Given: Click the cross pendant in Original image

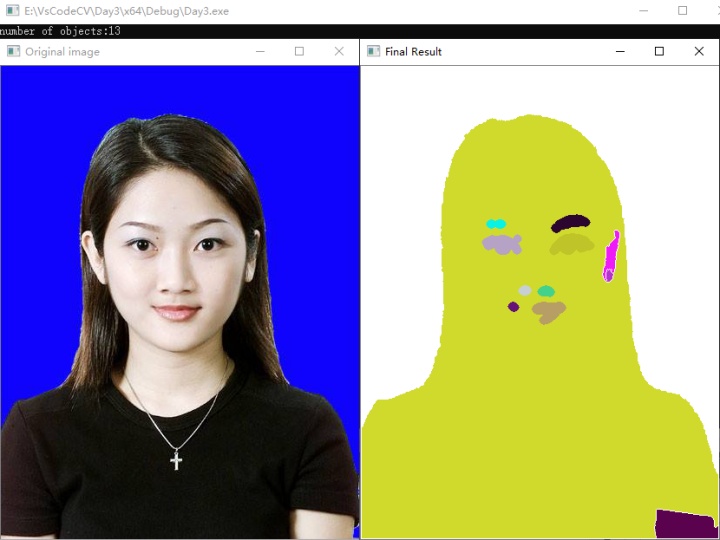Looking at the screenshot, I should pyautogui.click(x=176, y=460).
